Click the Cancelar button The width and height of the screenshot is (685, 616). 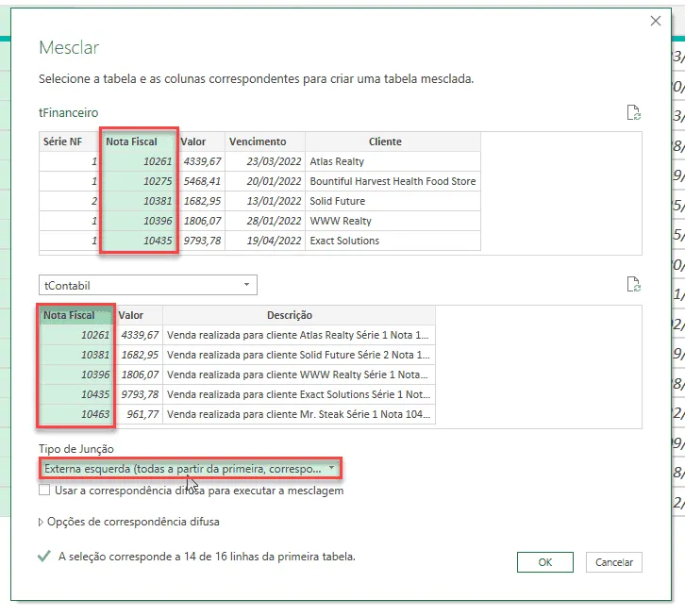pyautogui.click(x=614, y=562)
